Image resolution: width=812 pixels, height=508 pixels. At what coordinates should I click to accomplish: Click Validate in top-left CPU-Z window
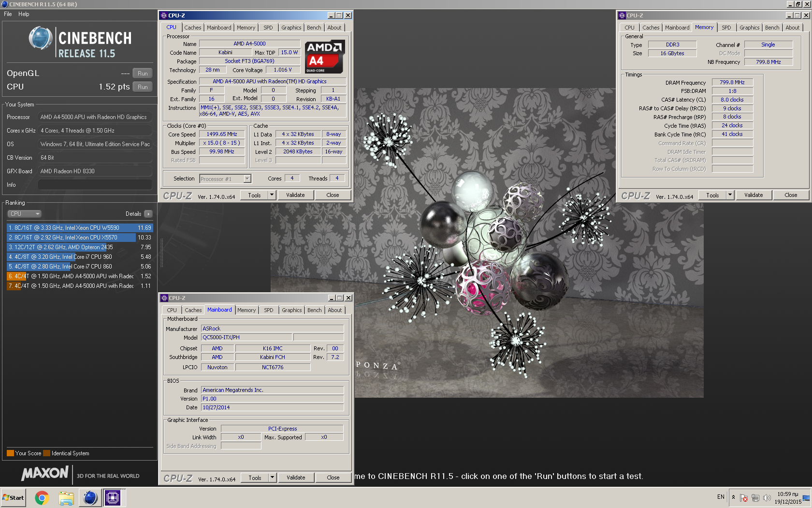point(295,195)
